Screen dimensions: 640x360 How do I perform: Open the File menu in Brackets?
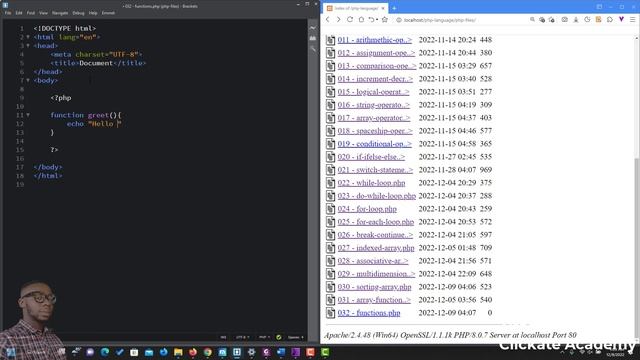[8, 13]
